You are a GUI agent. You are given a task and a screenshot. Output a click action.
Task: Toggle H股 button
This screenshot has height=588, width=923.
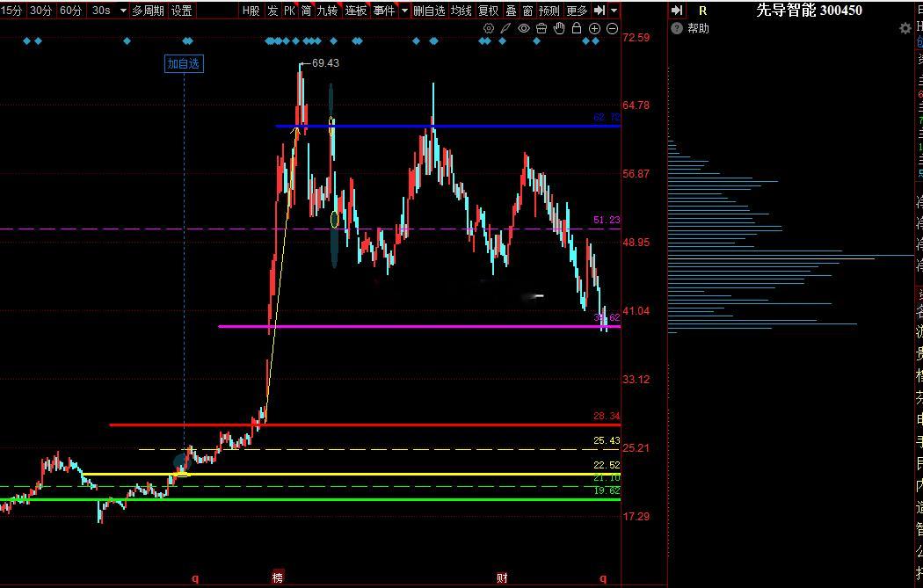tap(251, 11)
